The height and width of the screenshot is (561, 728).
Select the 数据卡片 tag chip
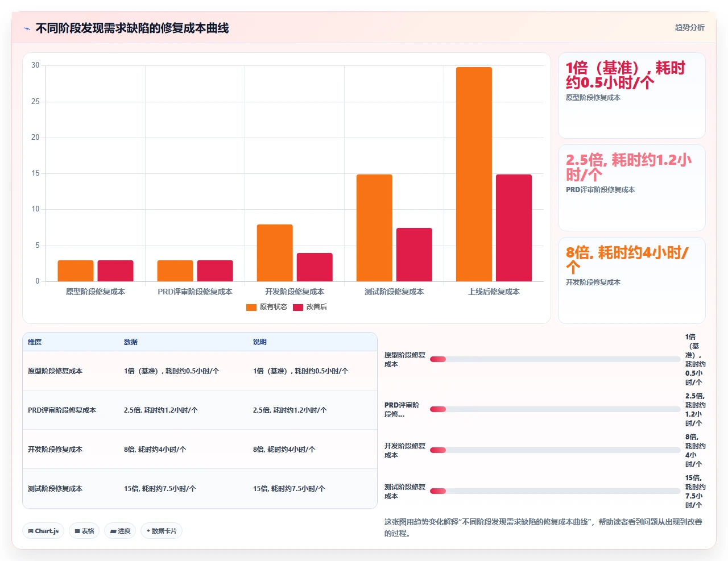[x=162, y=531]
